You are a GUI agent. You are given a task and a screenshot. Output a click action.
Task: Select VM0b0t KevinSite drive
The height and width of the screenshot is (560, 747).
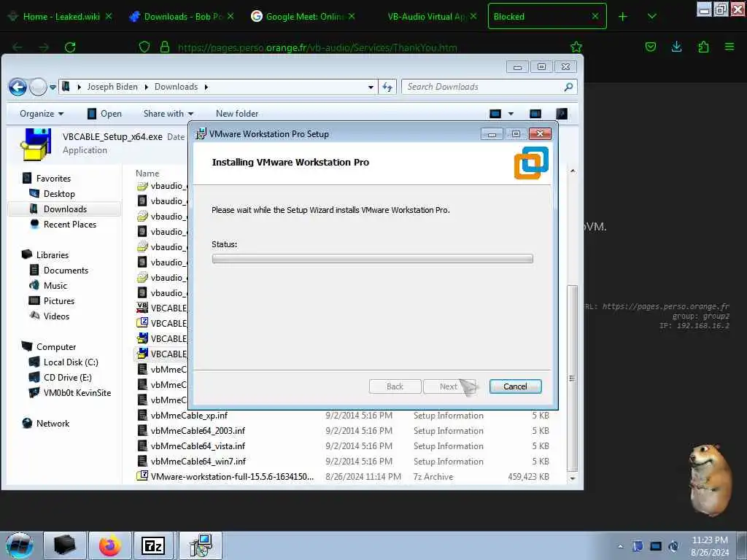click(x=77, y=393)
